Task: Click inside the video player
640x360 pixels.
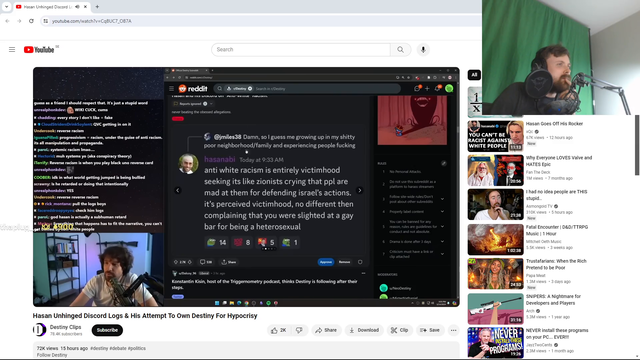Action: [246, 187]
